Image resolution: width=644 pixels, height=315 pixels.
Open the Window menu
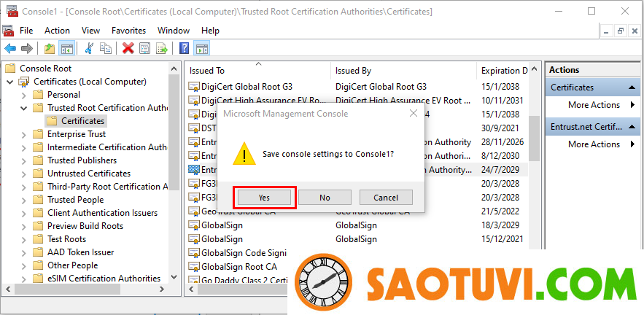(x=174, y=31)
